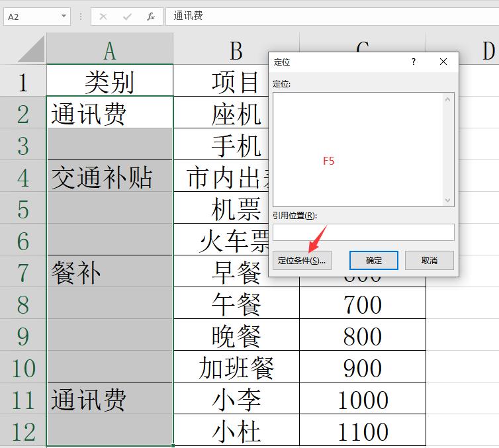This screenshot has height=448, width=499.
Task: Click the 引用位置 input field
Action: click(x=363, y=232)
